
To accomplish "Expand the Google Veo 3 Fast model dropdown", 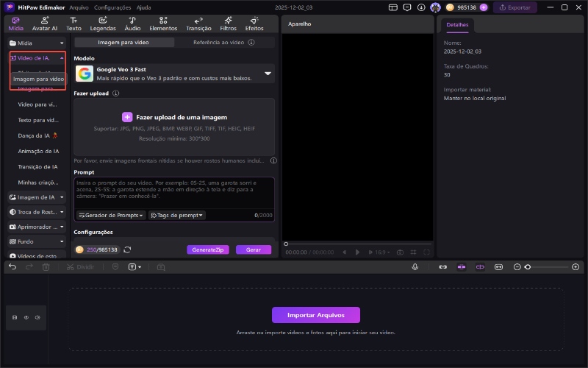I will [268, 74].
